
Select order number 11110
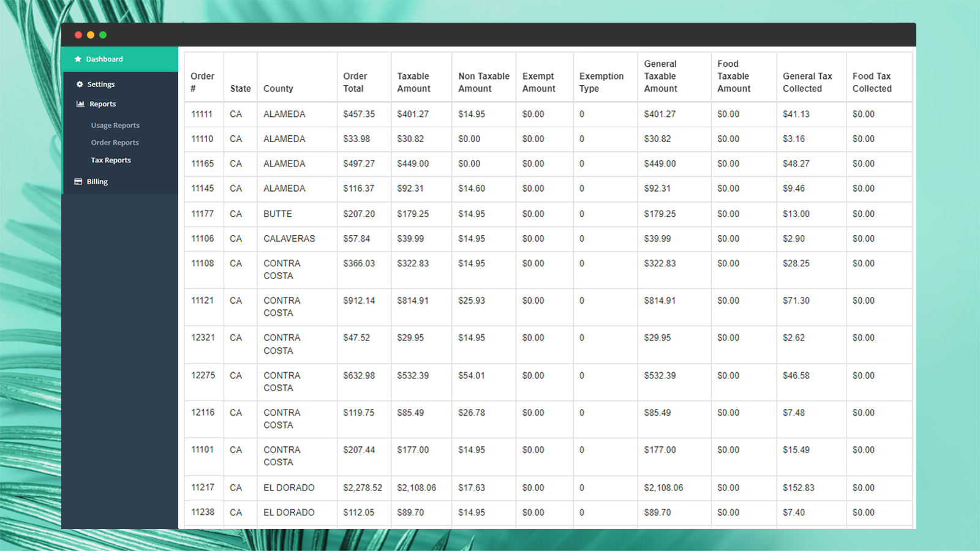click(202, 139)
